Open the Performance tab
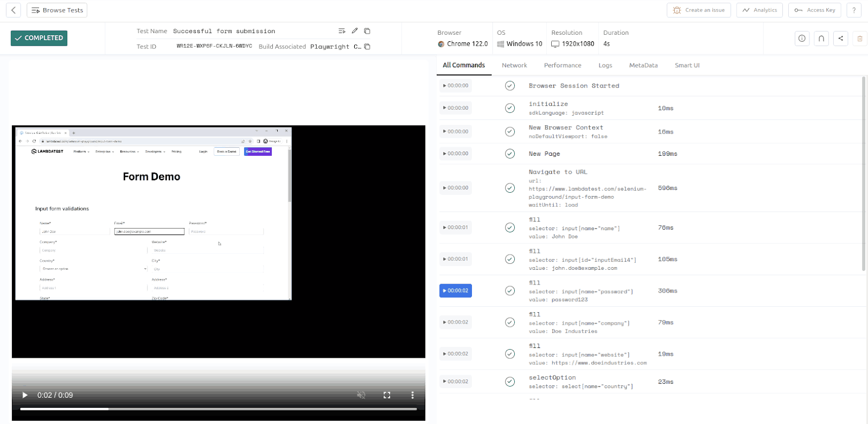The width and height of the screenshot is (868, 424). click(x=563, y=65)
